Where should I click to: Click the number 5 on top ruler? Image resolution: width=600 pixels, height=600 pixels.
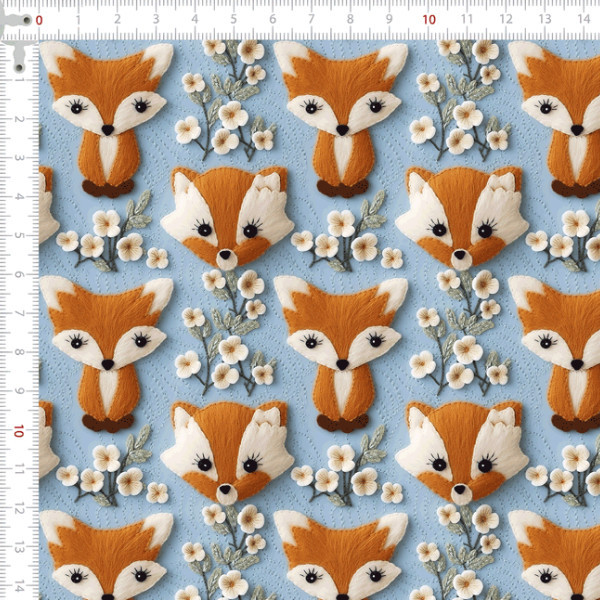[233, 19]
